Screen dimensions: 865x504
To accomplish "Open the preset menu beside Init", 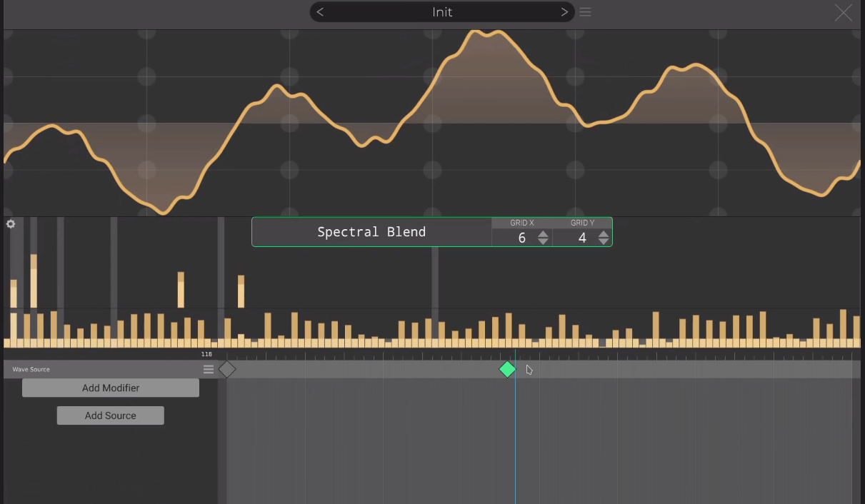I will (x=585, y=11).
